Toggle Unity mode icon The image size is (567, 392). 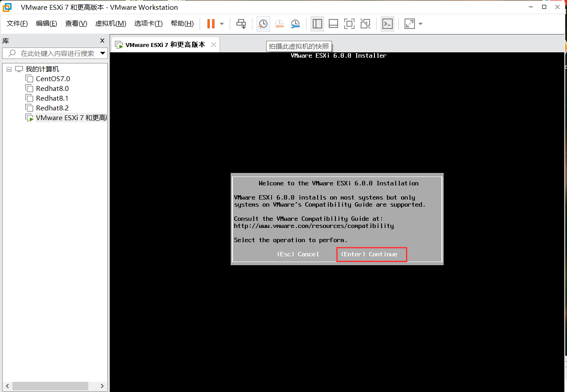click(365, 24)
